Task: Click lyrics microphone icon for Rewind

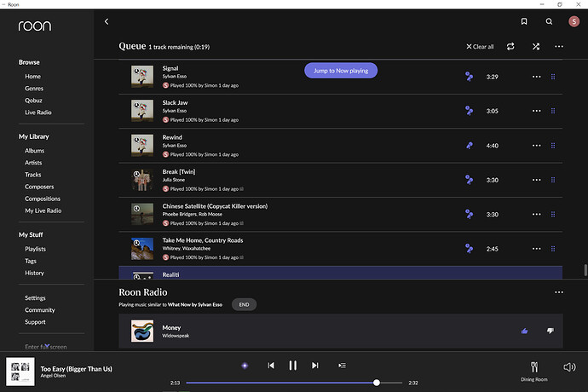Action: [470, 146]
